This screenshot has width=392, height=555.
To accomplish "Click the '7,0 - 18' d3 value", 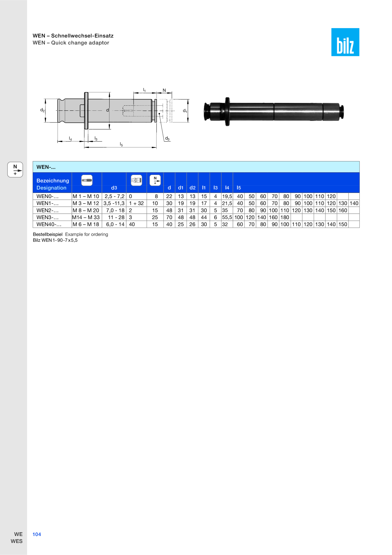I will [x=115, y=210].
